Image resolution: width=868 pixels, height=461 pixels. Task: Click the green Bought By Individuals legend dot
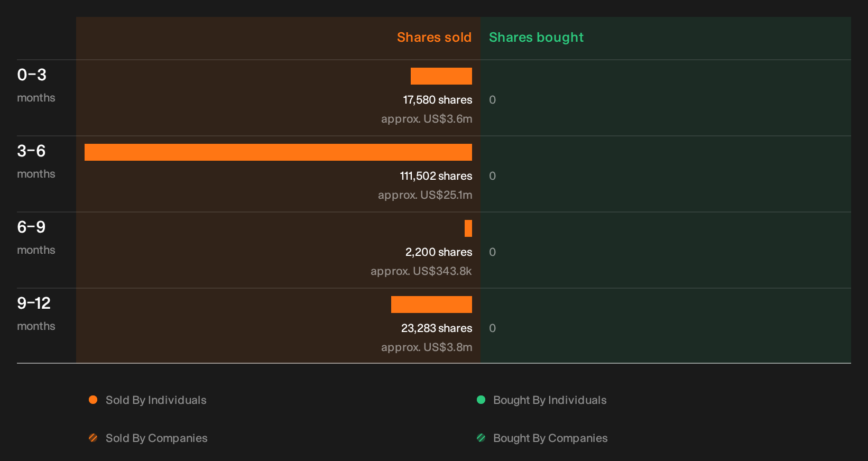481,400
